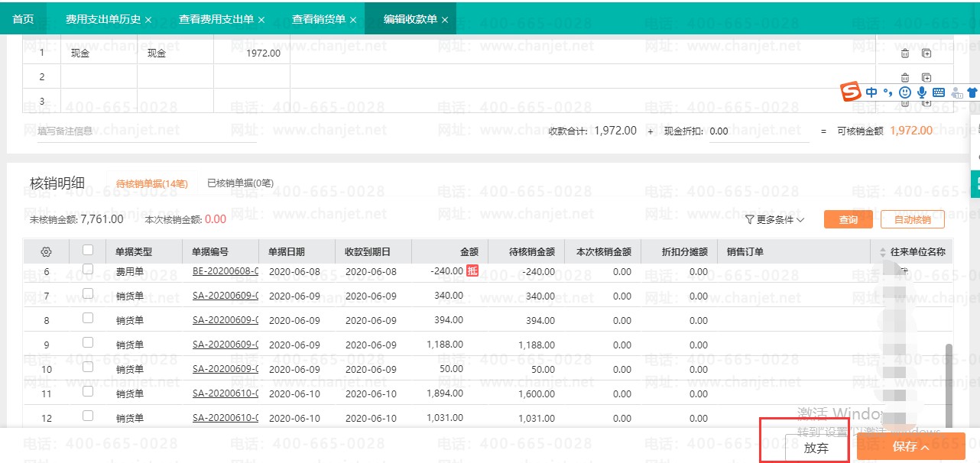Click the 自动核销 button
980x463 pixels.
click(912, 220)
